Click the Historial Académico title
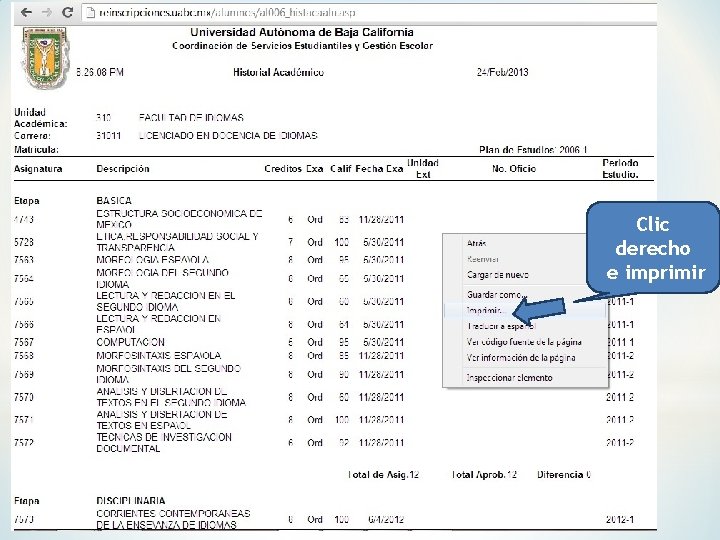This screenshot has height=540, width=720. click(x=278, y=72)
